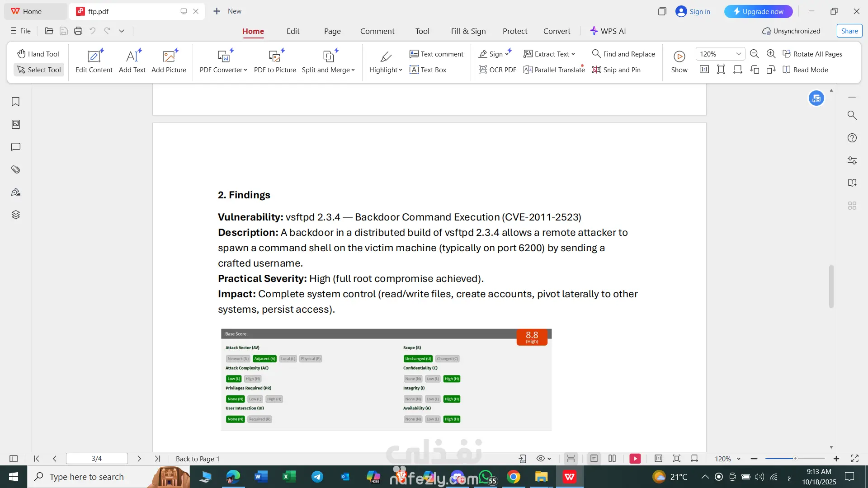Toggle Read Mode view
This screenshot has height=488, width=868.
806,70
